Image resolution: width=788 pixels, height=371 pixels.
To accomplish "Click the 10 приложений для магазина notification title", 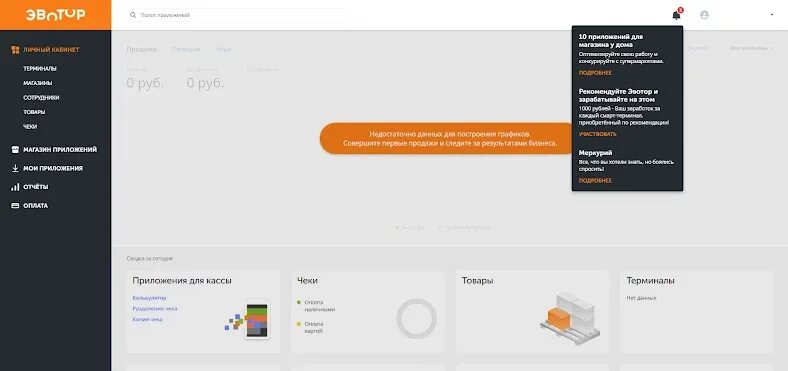I will pos(611,41).
